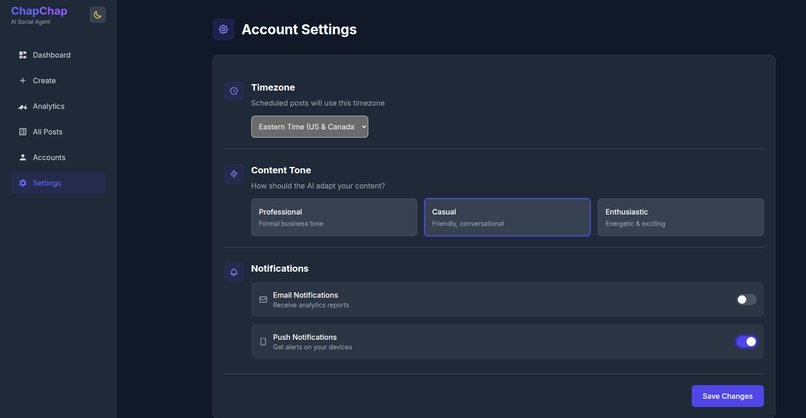The image size is (806, 418).
Task: Click the Timezone section title
Action: click(x=273, y=87)
